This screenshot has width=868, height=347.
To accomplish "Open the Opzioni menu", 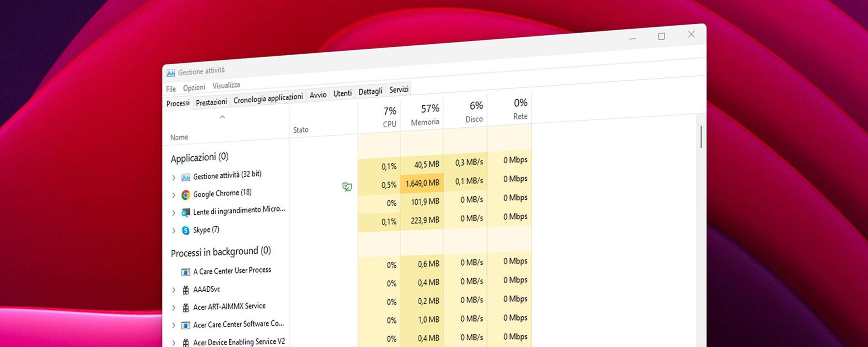I will pyautogui.click(x=194, y=88).
